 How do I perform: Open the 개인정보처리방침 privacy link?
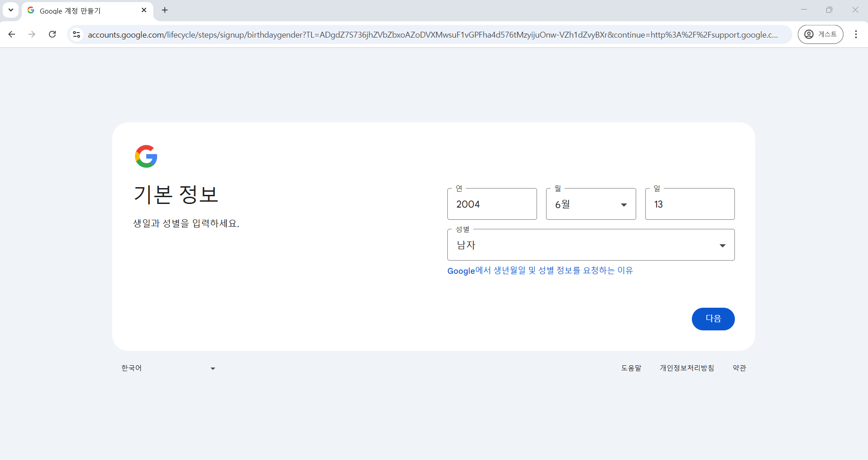[x=686, y=368]
